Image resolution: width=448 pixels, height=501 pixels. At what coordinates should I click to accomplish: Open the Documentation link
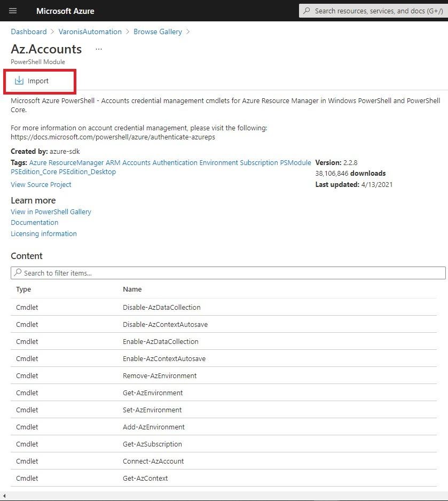point(35,222)
